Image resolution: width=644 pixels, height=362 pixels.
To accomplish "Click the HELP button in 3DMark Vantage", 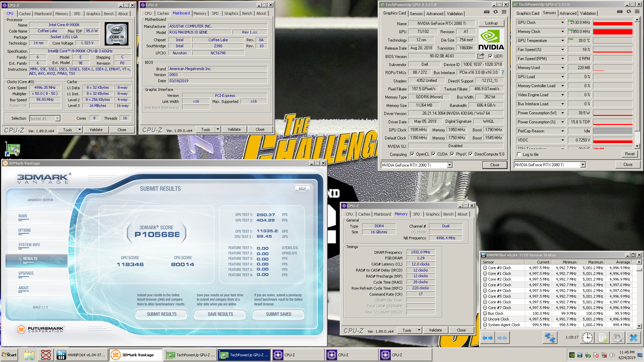I will coord(302,188).
